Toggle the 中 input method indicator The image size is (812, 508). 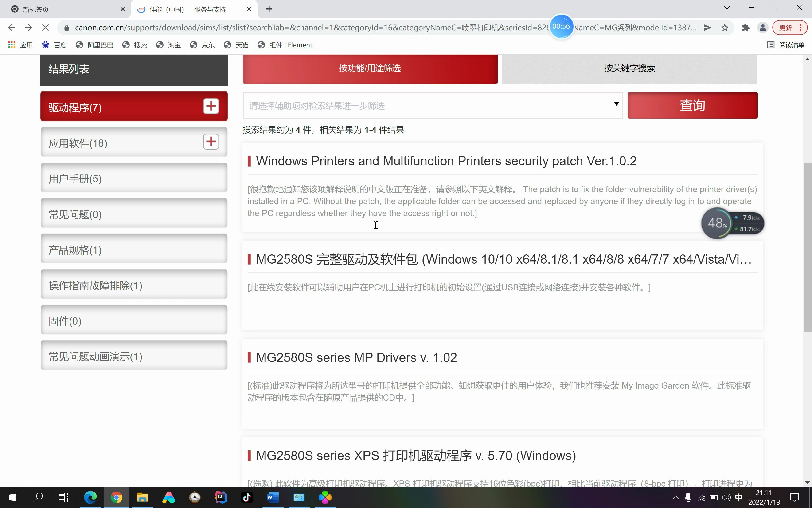738,498
